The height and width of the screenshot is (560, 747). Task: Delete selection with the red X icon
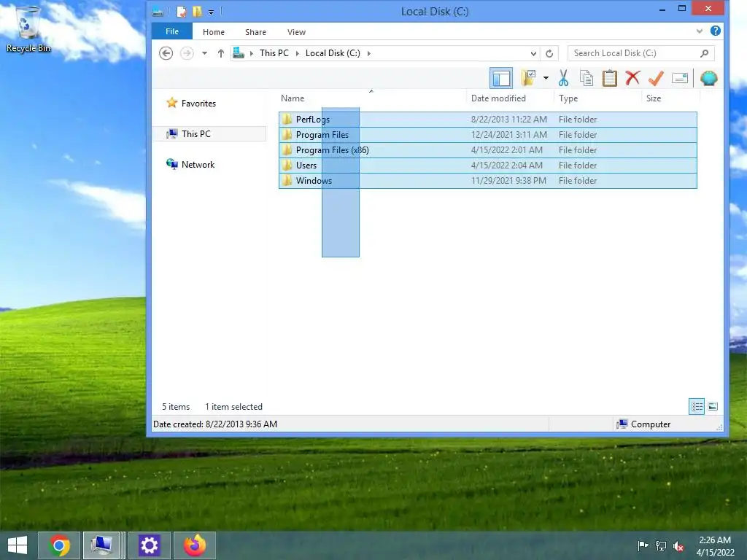(632, 78)
